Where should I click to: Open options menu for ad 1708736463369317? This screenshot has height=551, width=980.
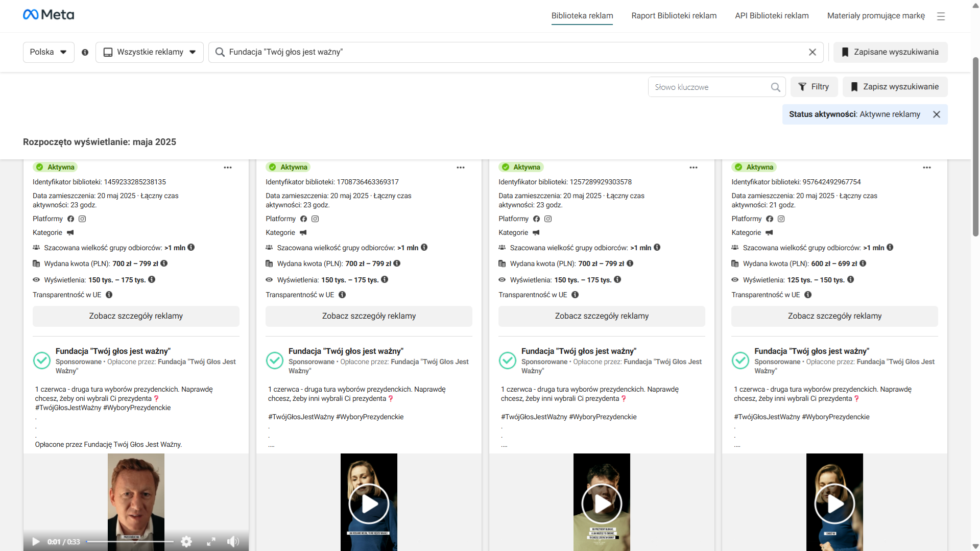461,167
